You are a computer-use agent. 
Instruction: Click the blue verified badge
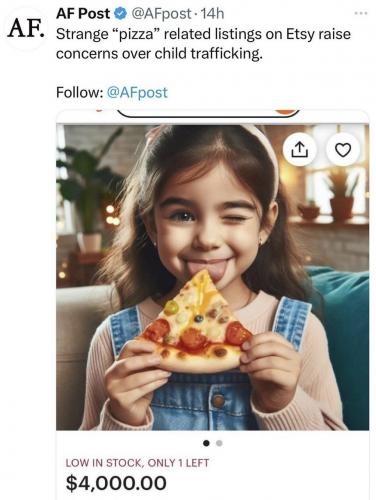click(121, 14)
